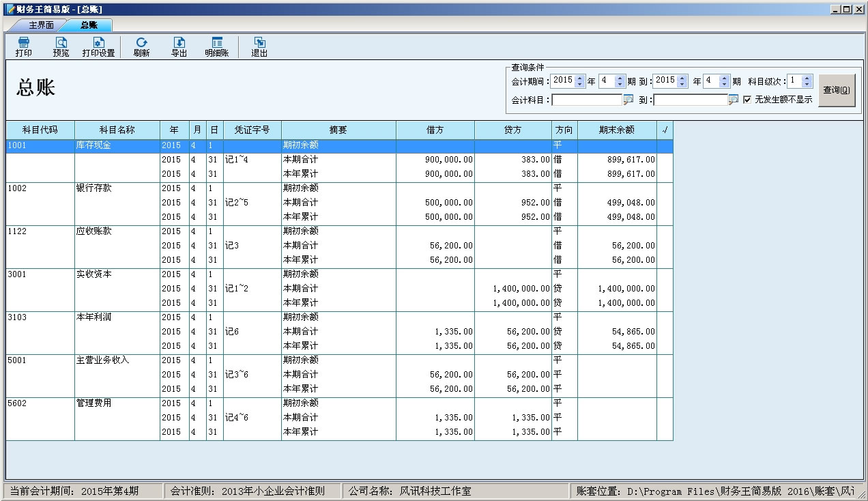The height and width of the screenshot is (501, 868).
Task: Open 打印设置 print settings
Action: 98,46
